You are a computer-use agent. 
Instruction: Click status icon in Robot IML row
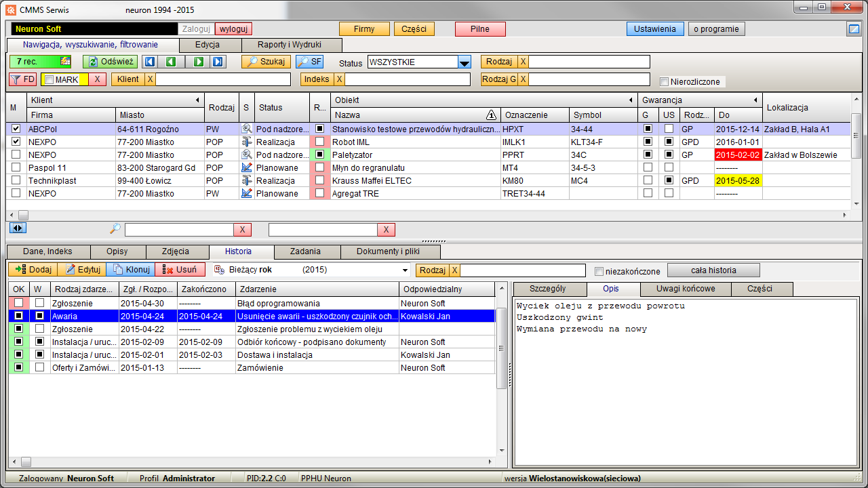(247, 142)
